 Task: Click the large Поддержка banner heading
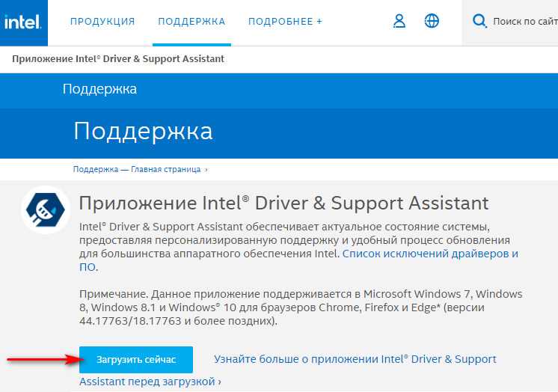click(143, 131)
